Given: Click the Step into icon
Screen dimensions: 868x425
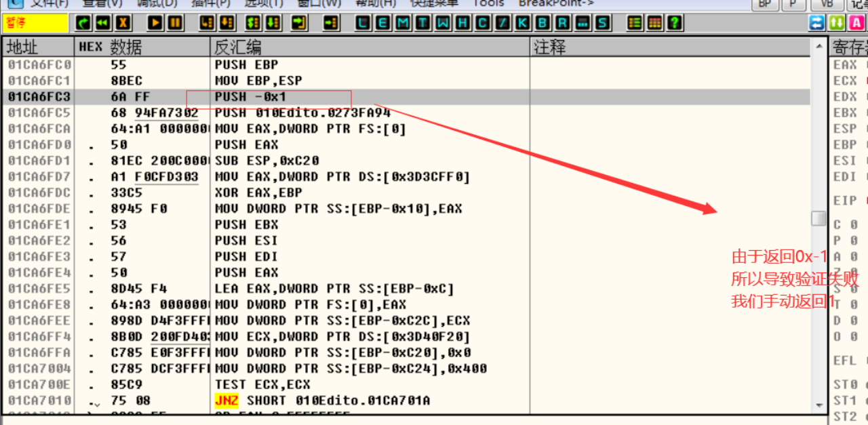Looking at the screenshot, I should click(x=207, y=23).
